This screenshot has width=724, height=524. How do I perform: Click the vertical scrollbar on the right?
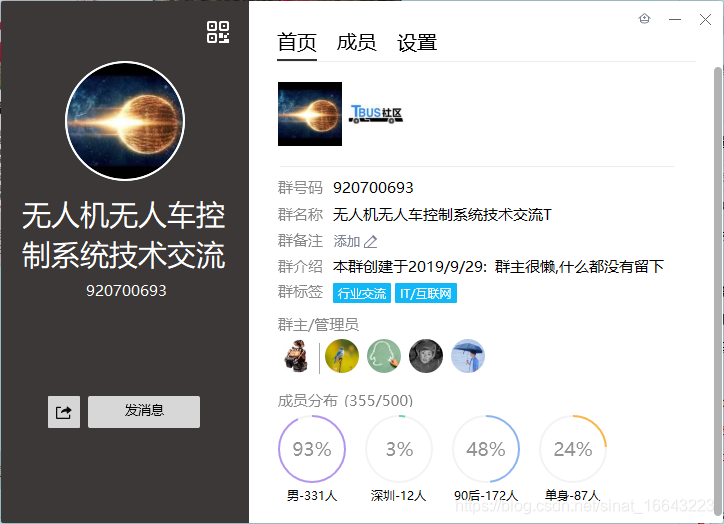(x=718, y=291)
